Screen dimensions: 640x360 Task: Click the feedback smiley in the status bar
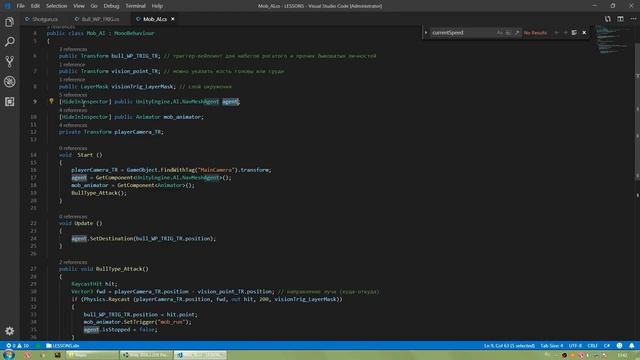pyautogui.click(x=619, y=346)
